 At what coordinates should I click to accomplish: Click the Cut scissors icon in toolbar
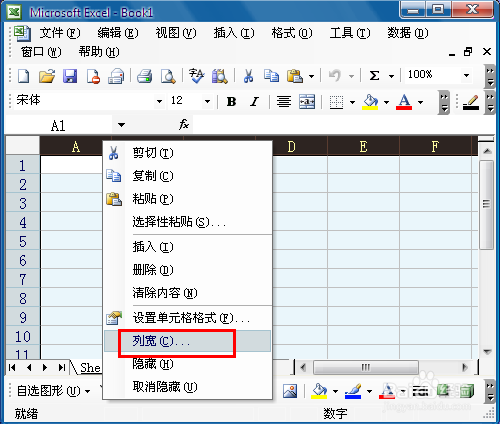248,76
